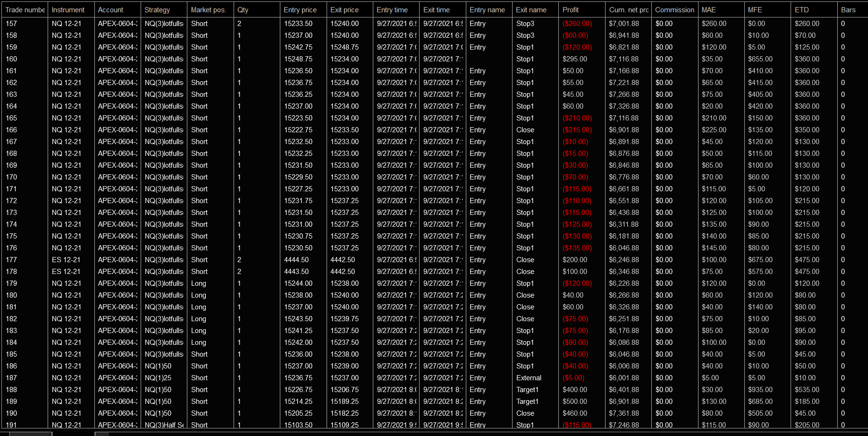Click Long market position in trade 184
This screenshot has width=868, height=436.
(x=199, y=342)
